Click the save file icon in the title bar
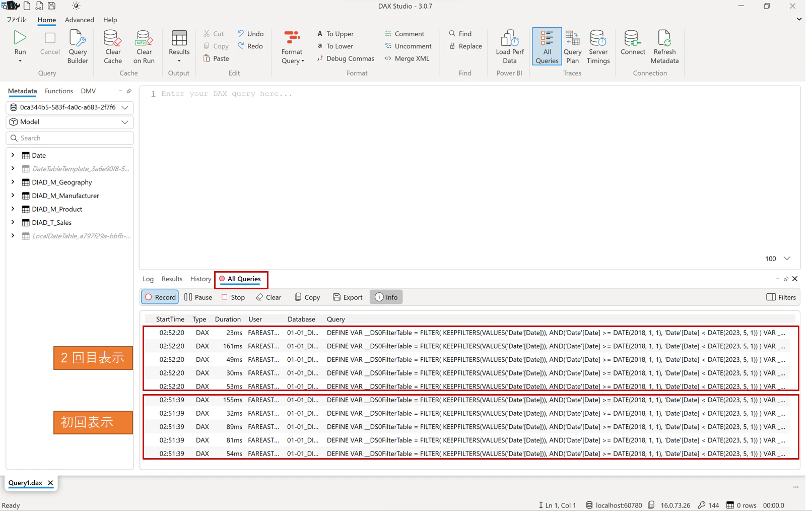The width and height of the screenshot is (812, 511). [x=51, y=6]
